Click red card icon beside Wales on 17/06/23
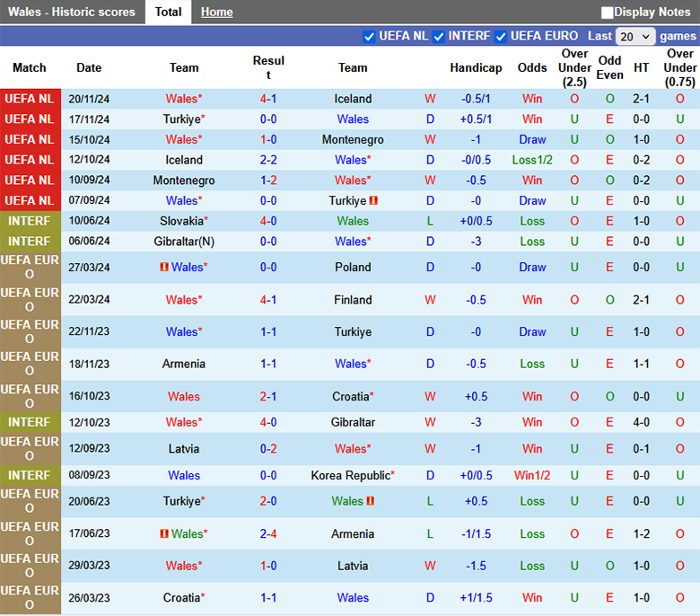The height and width of the screenshot is (616, 700). [164, 533]
